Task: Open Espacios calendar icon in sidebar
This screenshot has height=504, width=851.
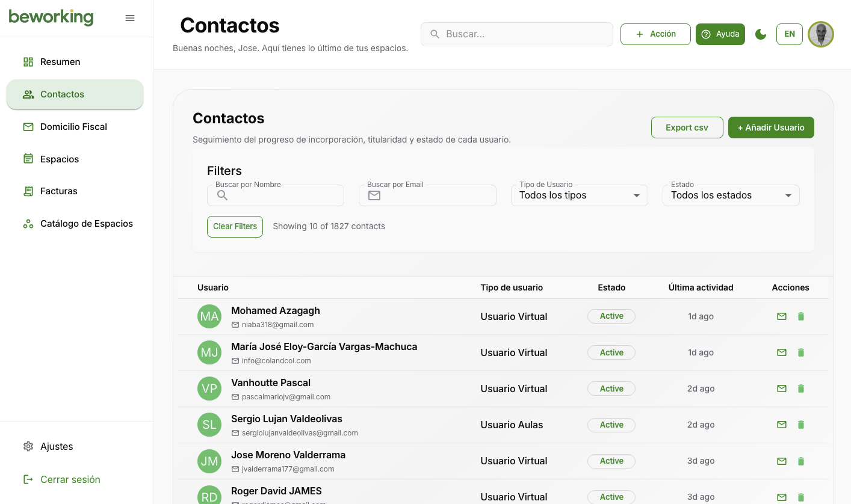Action: (28, 159)
